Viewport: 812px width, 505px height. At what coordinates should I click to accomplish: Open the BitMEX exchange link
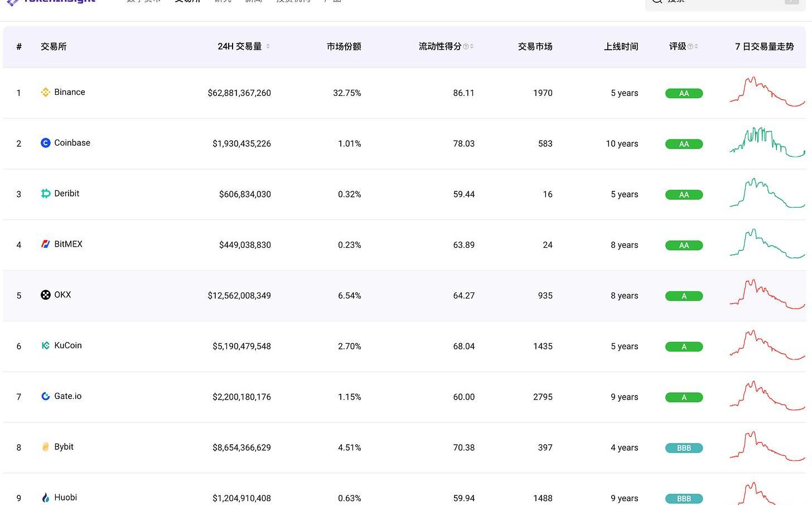tap(68, 244)
